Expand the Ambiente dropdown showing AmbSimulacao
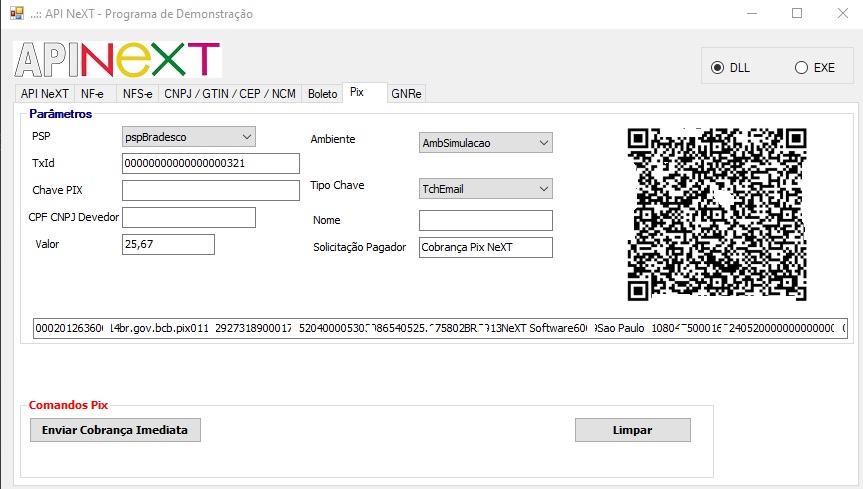Viewport: 863px width, 489px height. tap(485, 143)
